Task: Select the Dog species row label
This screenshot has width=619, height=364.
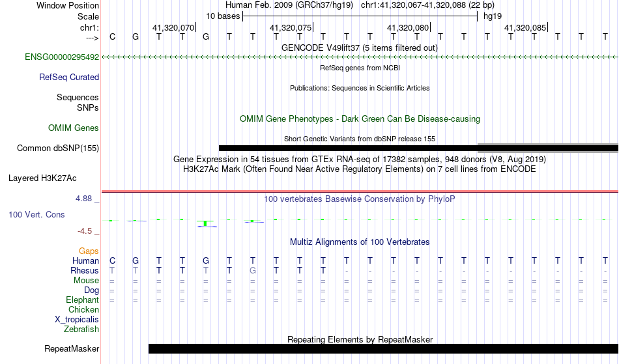Action: pyautogui.click(x=92, y=290)
